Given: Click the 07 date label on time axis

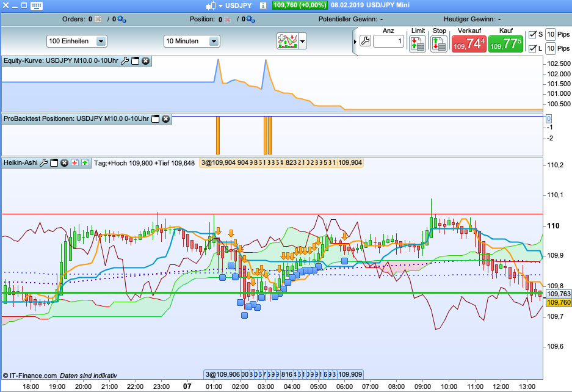Looking at the screenshot, I should tap(187, 386).
